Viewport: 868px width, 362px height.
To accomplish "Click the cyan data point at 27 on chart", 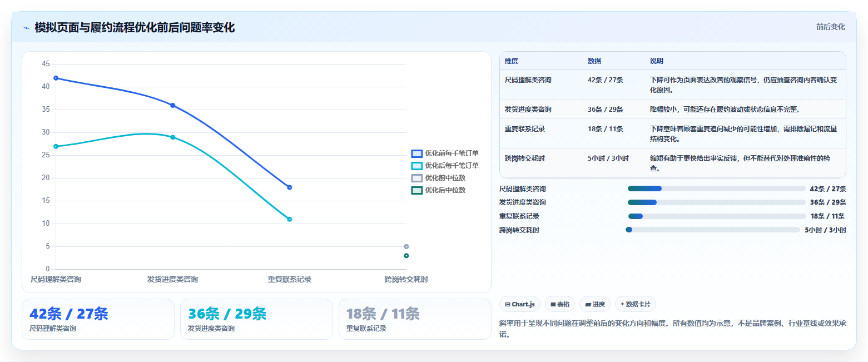I will pyautogui.click(x=56, y=146).
